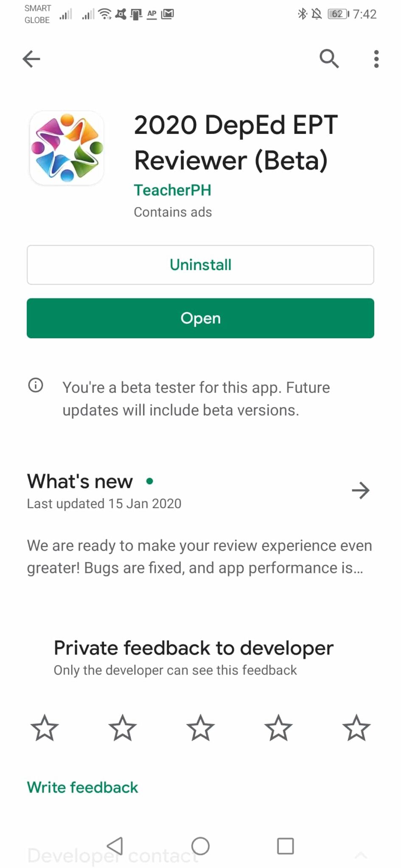Open recent apps with the square button

point(285,846)
